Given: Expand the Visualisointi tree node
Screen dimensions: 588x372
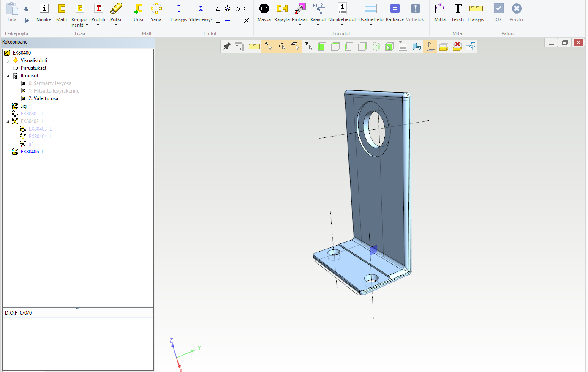Looking at the screenshot, I should tap(8, 61).
